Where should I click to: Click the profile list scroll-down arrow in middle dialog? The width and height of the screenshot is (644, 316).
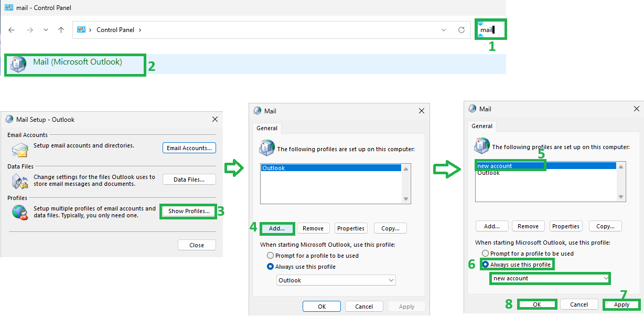click(x=405, y=199)
